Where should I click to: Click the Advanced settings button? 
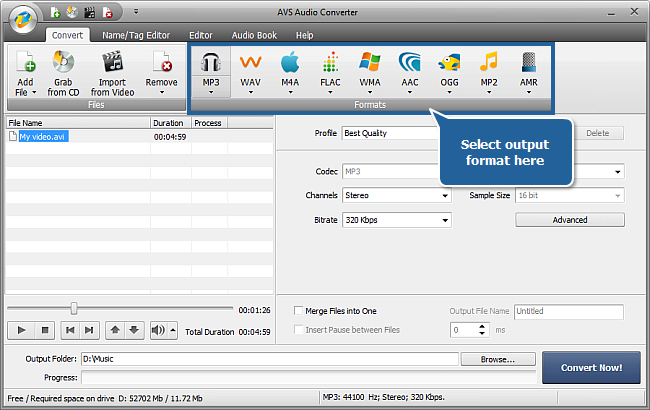tap(570, 220)
